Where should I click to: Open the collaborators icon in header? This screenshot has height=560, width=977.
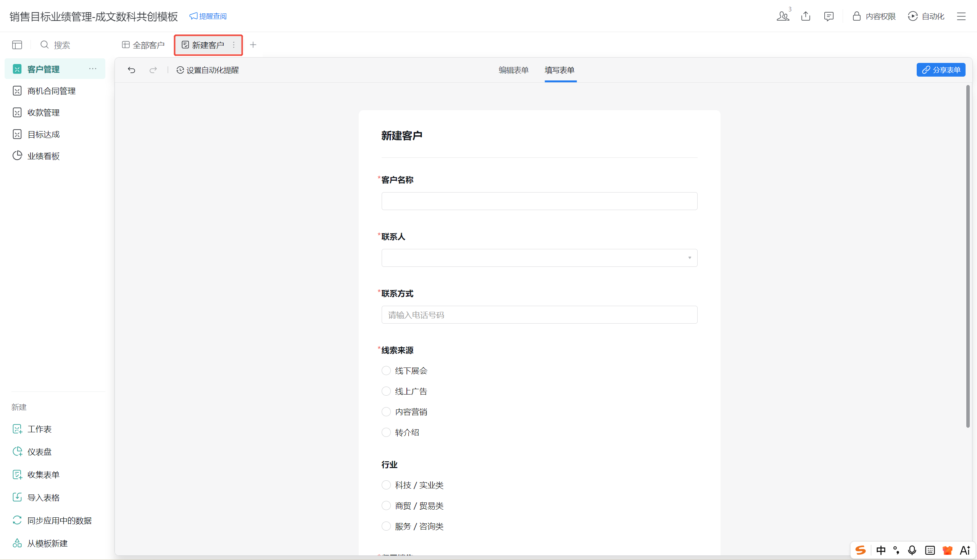[x=783, y=16]
